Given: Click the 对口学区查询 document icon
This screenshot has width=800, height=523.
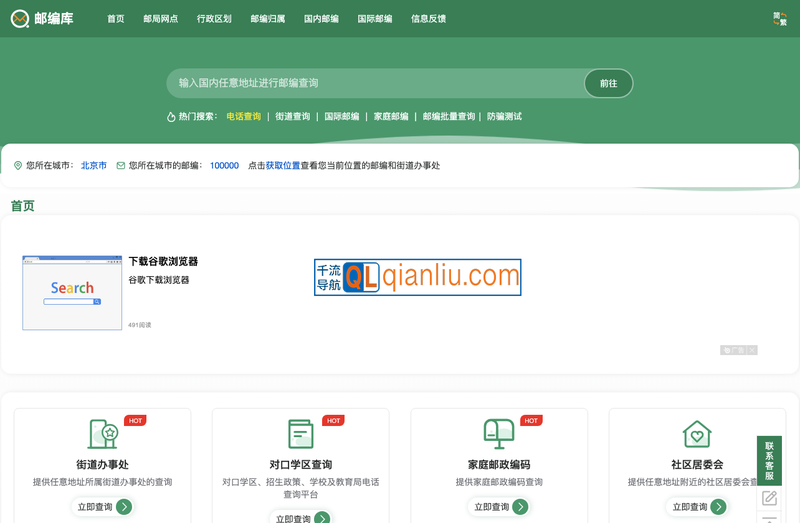Looking at the screenshot, I should 301,434.
